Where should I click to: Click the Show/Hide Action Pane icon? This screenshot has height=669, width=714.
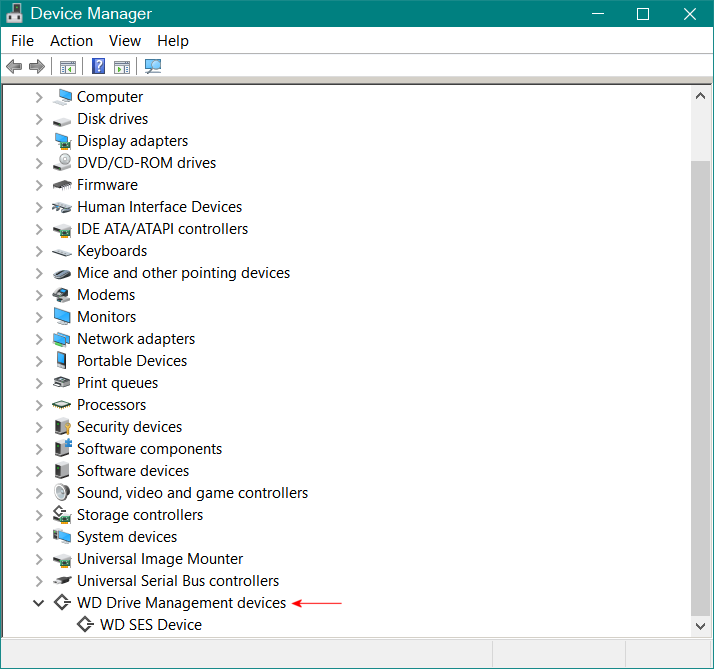pos(122,67)
